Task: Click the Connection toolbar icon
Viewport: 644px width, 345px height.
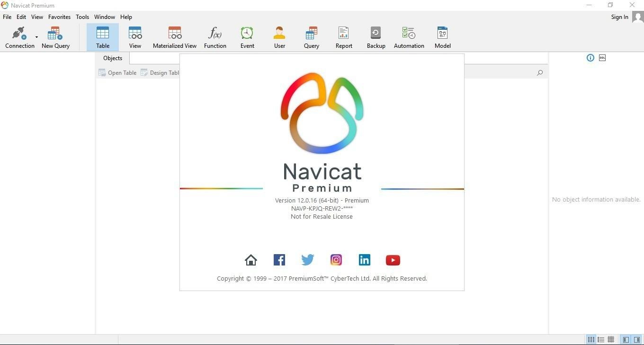Action: tap(19, 37)
